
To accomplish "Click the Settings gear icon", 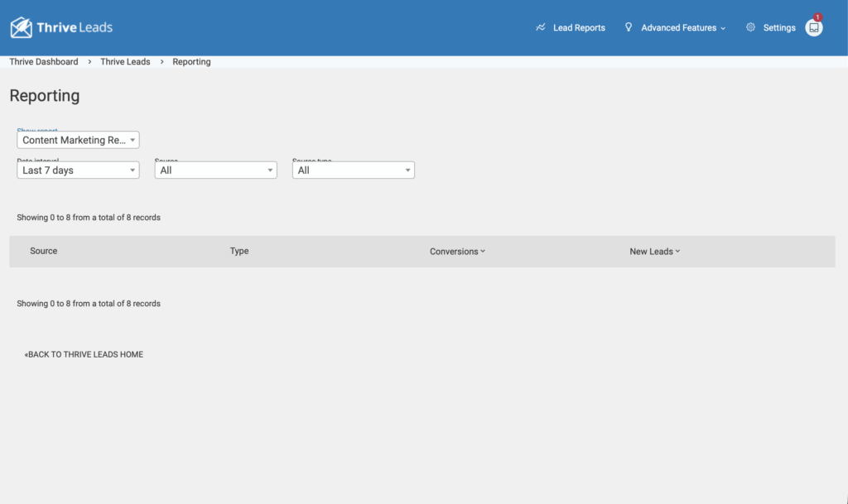I will 750,27.
